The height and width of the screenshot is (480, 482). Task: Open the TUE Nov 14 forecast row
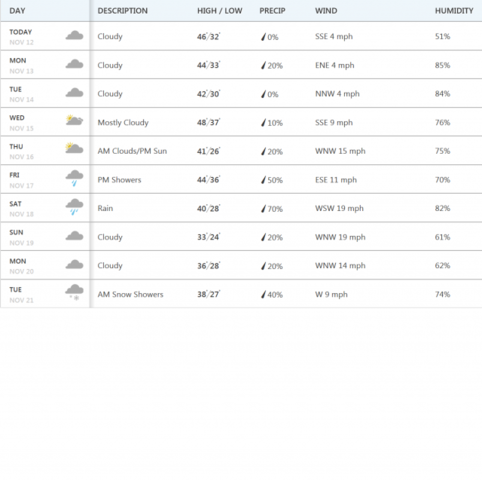point(241,93)
